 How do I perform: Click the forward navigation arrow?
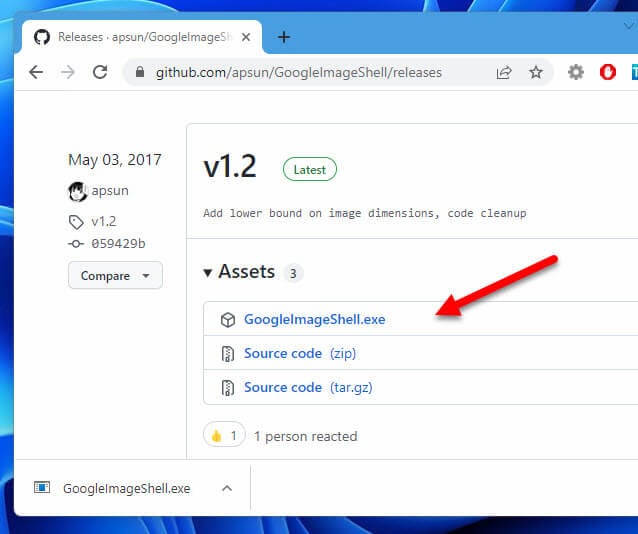(x=68, y=72)
